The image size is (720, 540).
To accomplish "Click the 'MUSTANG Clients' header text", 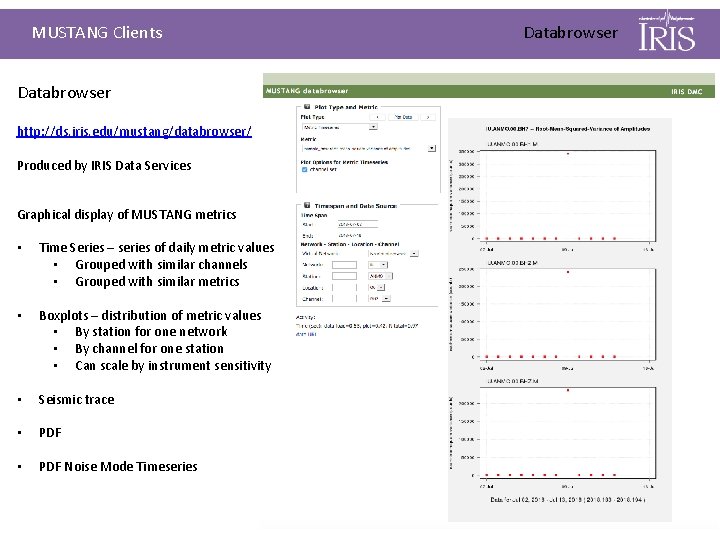I will [97, 33].
